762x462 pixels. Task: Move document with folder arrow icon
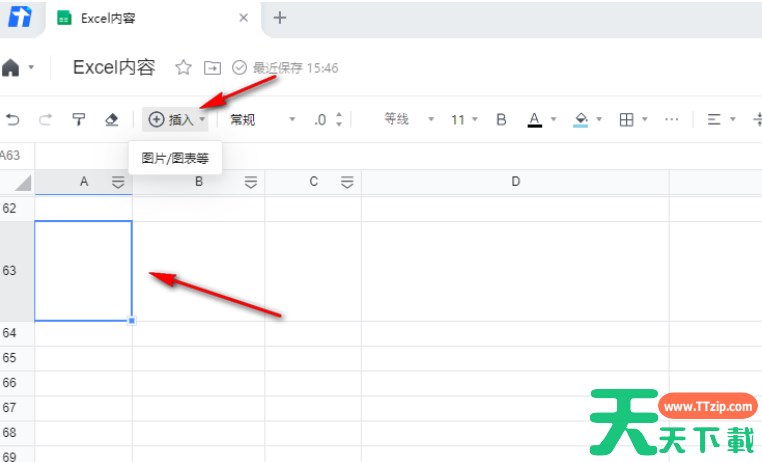click(212, 68)
